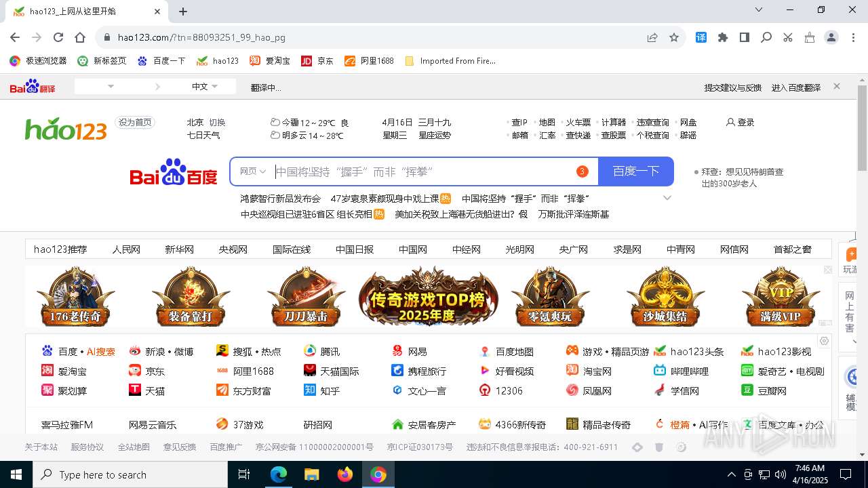Image resolution: width=868 pixels, height=488 pixels.
Task: Click the Baidu logo beside search box
Action: pos(174,171)
